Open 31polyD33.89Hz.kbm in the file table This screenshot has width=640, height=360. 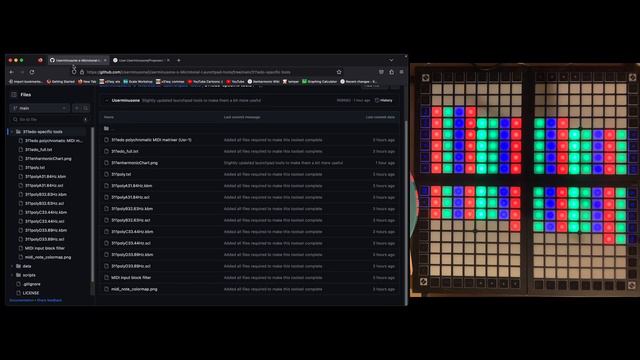coord(132,255)
